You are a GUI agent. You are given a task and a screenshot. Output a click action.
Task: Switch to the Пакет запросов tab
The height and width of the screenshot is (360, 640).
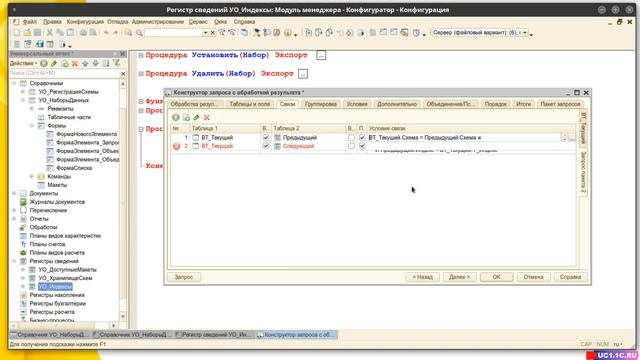click(560, 104)
